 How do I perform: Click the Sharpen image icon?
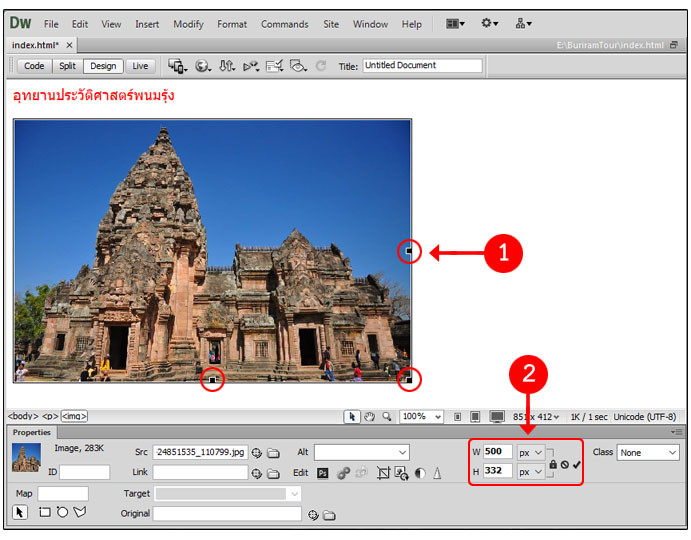[437, 473]
